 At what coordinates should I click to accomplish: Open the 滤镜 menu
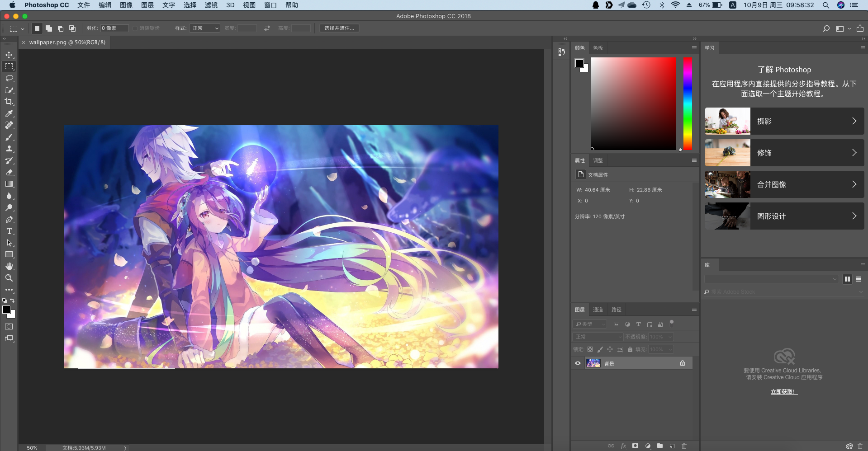point(211,5)
